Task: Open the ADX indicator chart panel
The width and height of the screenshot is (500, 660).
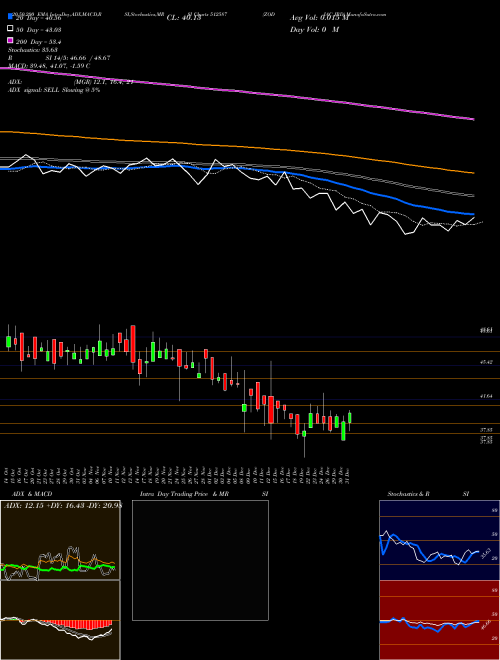Action: pyautogui.click(x=60, y=540)
